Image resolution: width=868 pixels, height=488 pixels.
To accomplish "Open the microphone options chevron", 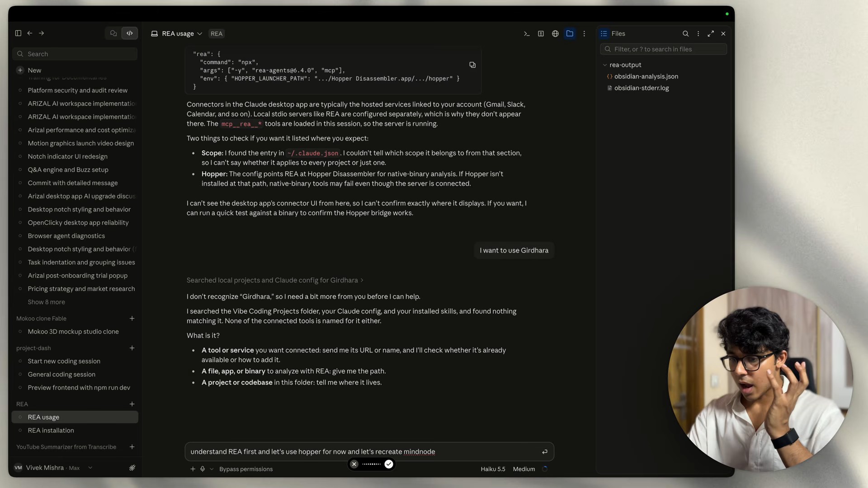I will (x=211, y=469).
